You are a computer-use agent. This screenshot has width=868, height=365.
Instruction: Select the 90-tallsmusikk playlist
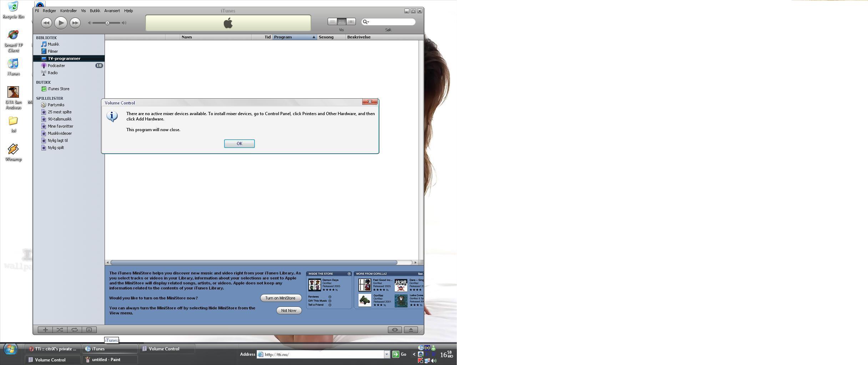point(69,119)
